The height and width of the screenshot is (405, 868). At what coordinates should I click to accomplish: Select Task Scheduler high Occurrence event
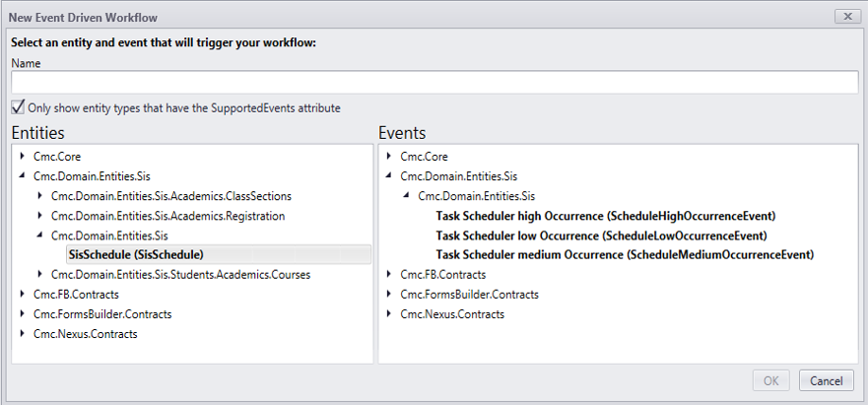click(x=606, y=216)
